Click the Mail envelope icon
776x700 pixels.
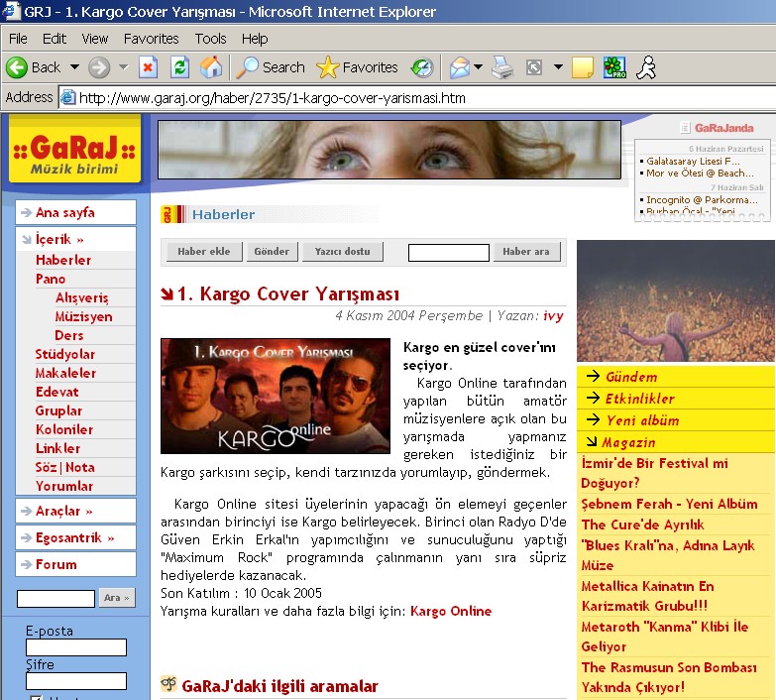(459, 67)
